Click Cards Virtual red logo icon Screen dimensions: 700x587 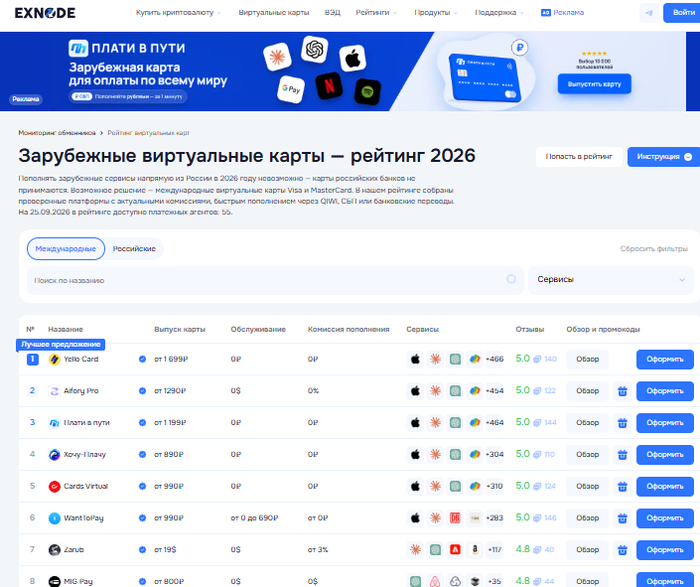pyautogui.click(x=54, y=486)
